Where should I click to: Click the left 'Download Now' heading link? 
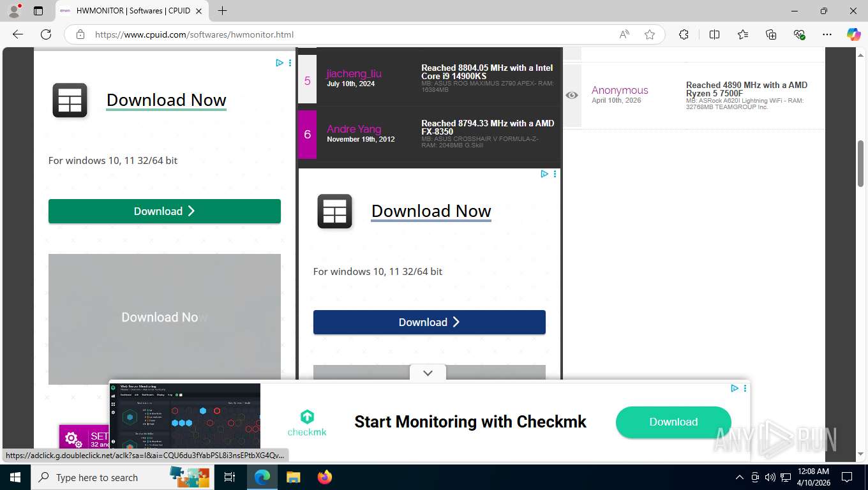166,100
